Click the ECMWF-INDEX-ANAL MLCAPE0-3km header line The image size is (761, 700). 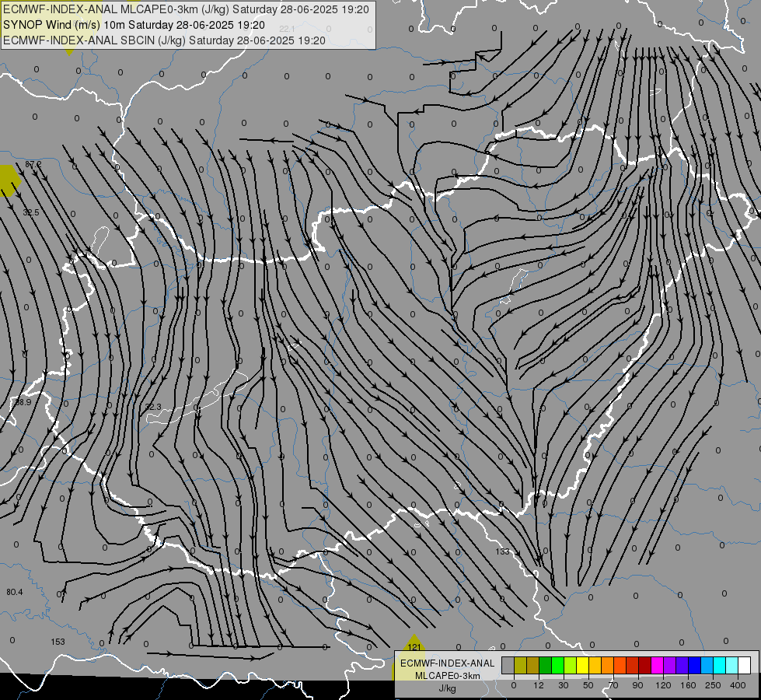click(x=186, y=9)
